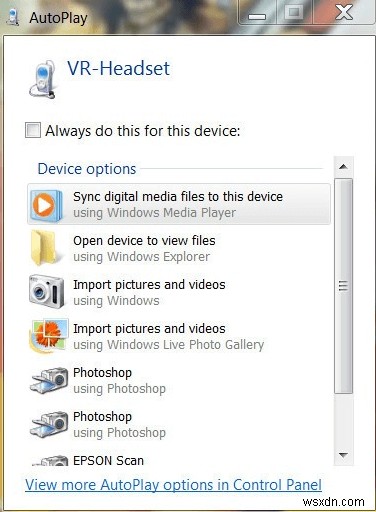Click the yellow folder icon for Windows Explorer
This screenshot has height=512, width=376.
44,248
